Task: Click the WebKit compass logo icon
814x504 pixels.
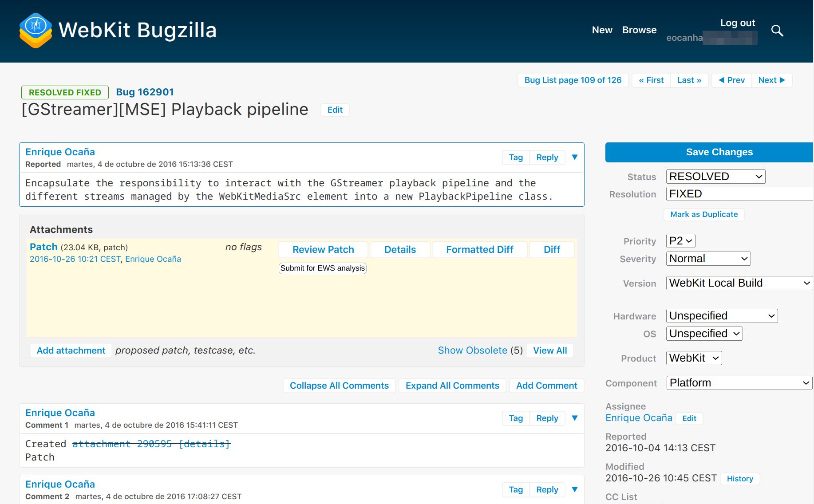Action: tap(36, 30)
